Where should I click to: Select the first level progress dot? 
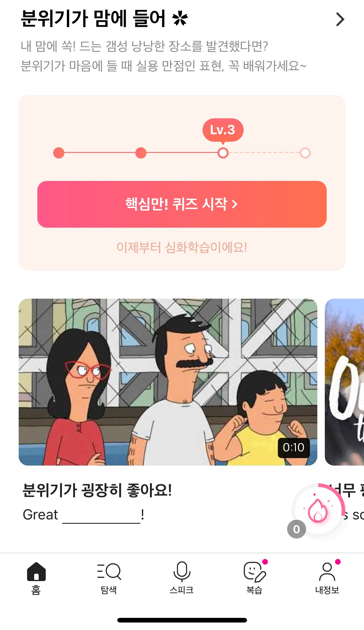coord(59,153)
